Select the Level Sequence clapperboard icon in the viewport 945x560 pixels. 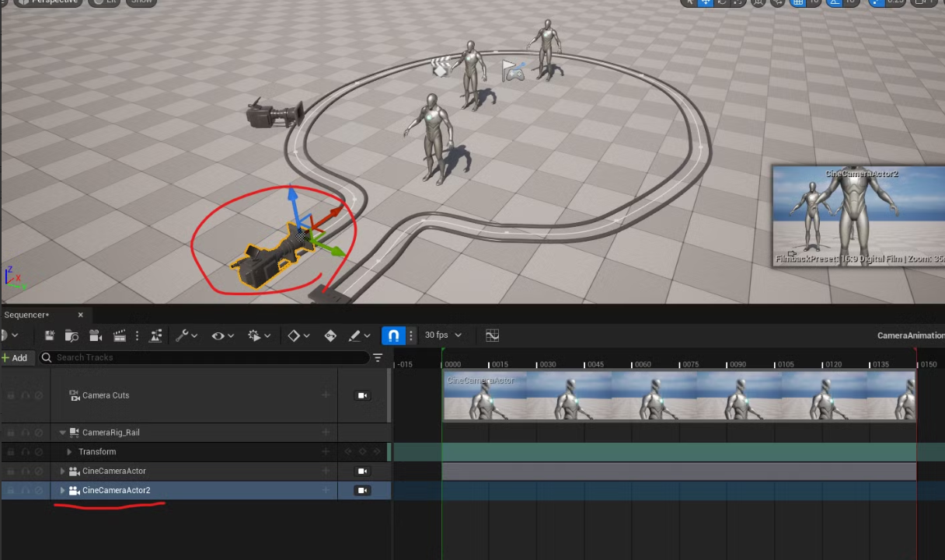[x=442, y=67]
